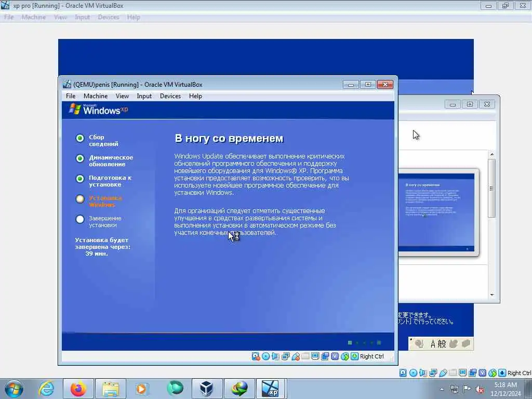The width and height of the screenshot is (532, 399).
Task: Open Windows Media Player from the taskbar
Action: tap(141, 389)
